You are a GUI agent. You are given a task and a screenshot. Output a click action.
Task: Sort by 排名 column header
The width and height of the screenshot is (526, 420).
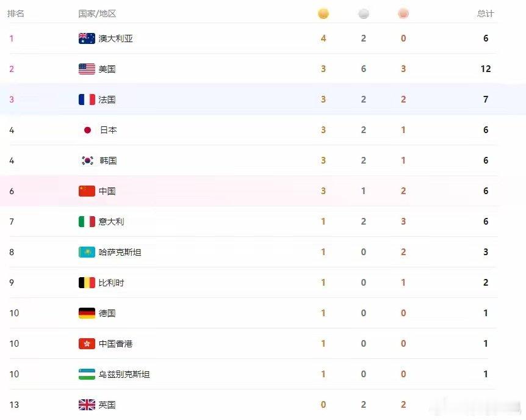coord(16,14)
